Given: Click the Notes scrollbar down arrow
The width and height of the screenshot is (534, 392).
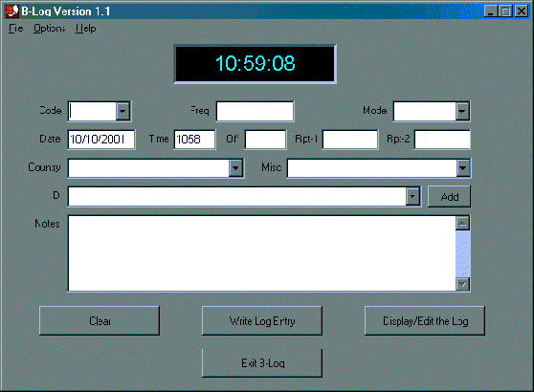Looking at the screenshot, I should coord(462,284).
